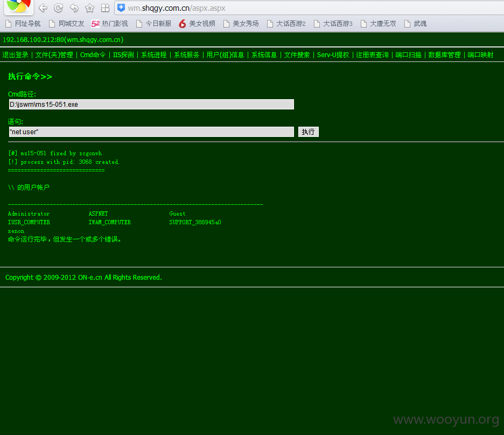The width and height of the screenshot is (504, 435).
Task: Open the 52 热门影视 bookmark
Action: [x=109, y=24]
